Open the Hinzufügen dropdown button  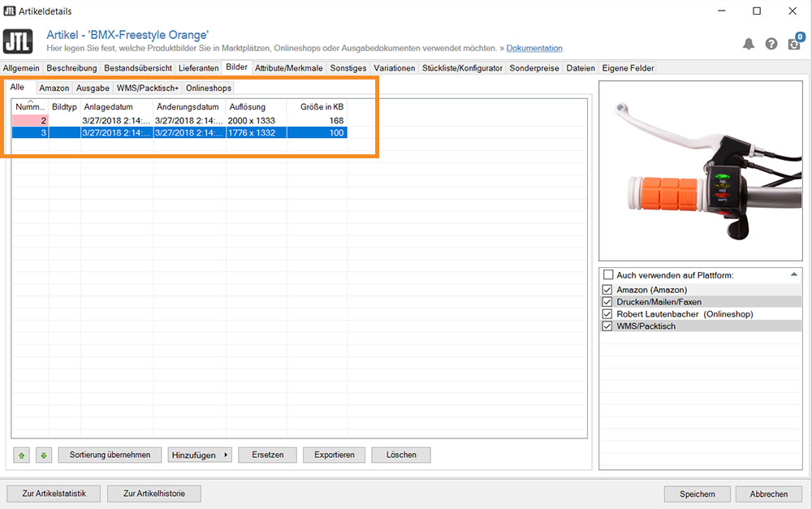[200, 455]
